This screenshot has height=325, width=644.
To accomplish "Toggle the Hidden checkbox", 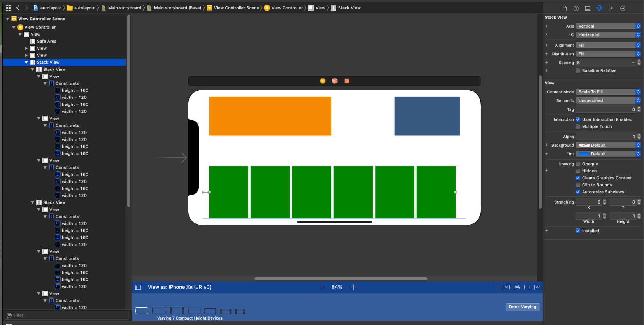I will click(x=578, y=171).
